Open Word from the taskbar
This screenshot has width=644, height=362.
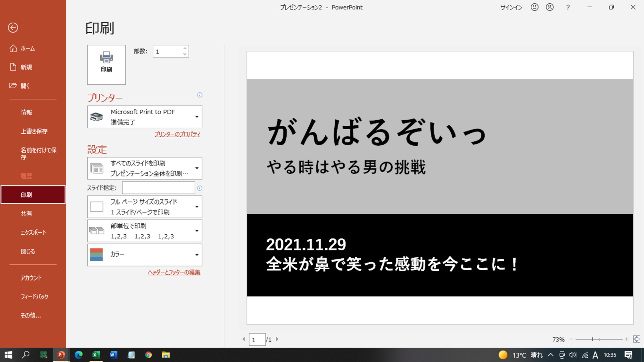(113, 355)
